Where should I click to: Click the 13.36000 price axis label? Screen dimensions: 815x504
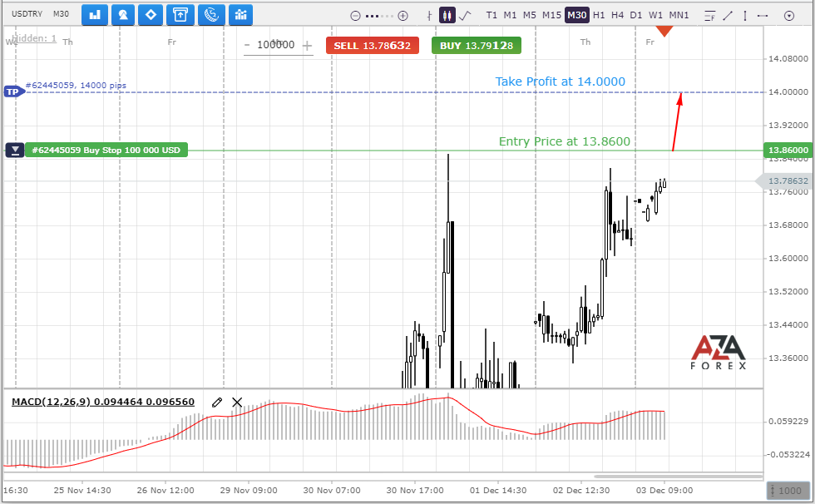[x=788, y=358]
